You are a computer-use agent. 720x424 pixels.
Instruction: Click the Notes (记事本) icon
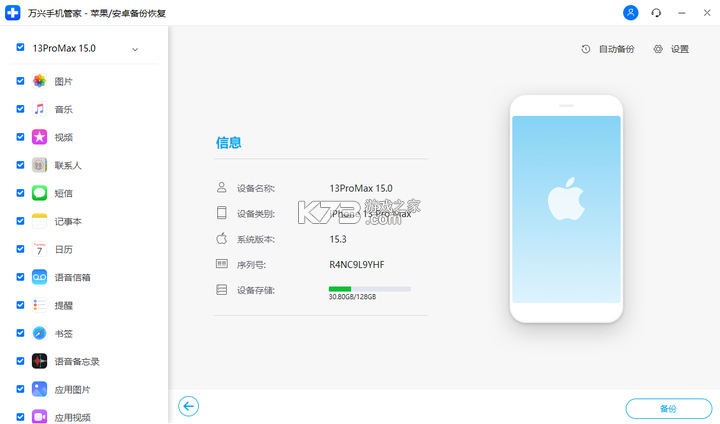click(x=39, y=221)
